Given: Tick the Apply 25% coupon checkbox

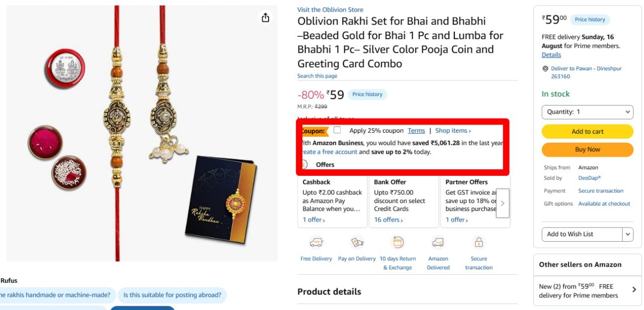Looking at the screenshot, I should (337, 130).
